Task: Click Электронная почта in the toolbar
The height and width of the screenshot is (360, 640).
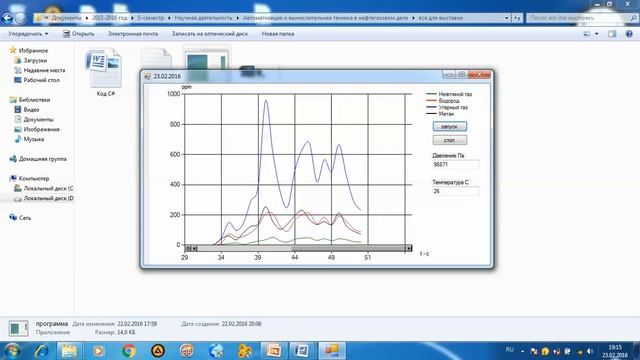Action: click(x=133, y=34)
